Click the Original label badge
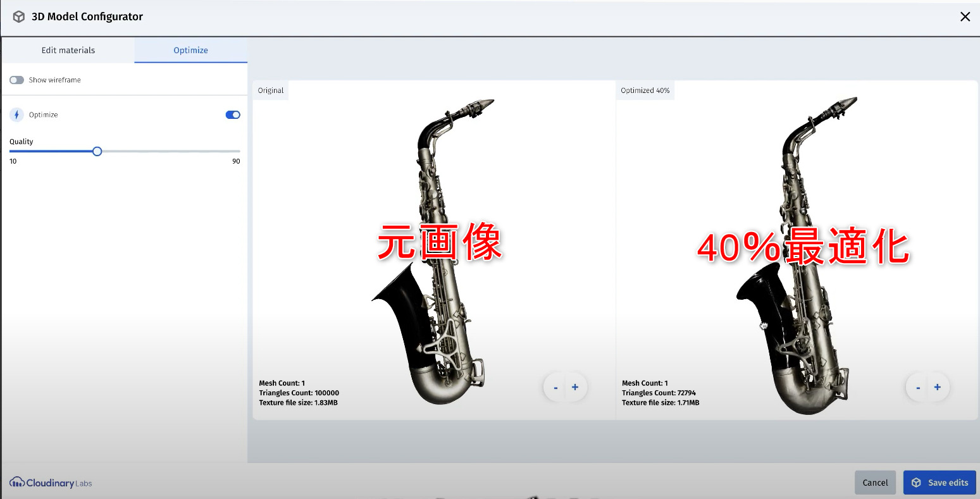The image size is (980, 499). (x=270, y=90)
